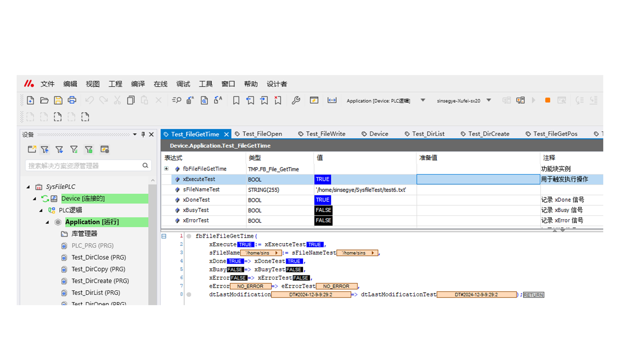Pin the device panel with the pin icon
Viewport: 644px width, 362px height.
click(x=143, y=134)
